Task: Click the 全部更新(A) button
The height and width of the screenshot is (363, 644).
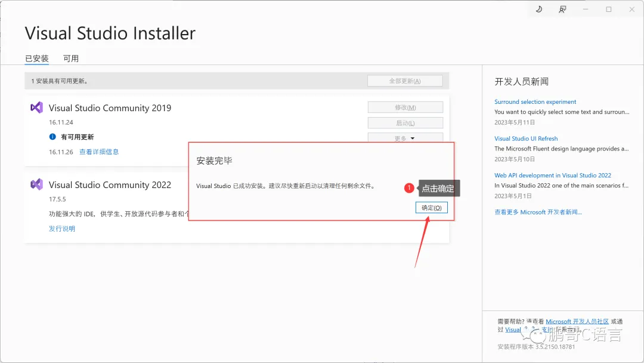Action: [x=405, y=81]
